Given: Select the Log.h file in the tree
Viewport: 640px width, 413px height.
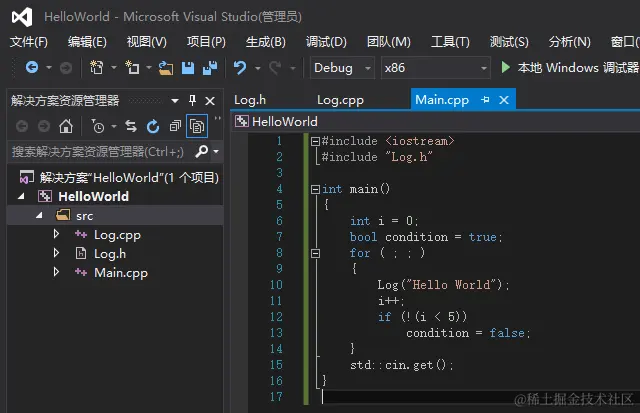Looking at the screenshot, I should point(110,254).
